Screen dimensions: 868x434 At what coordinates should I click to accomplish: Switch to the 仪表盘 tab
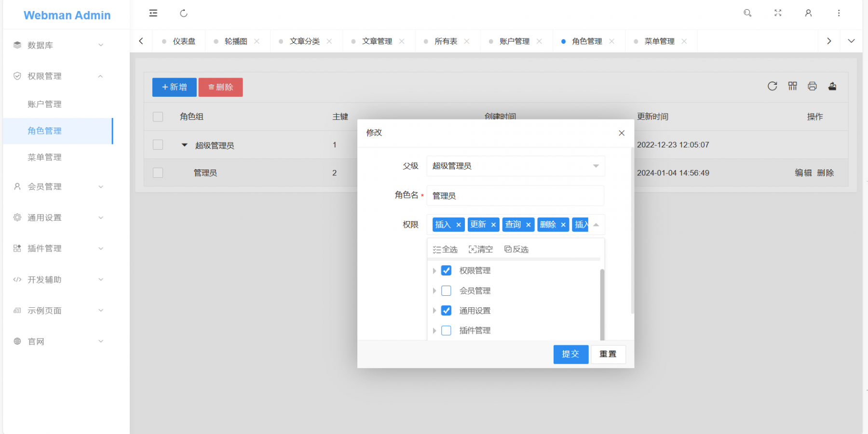pos(184,41)
